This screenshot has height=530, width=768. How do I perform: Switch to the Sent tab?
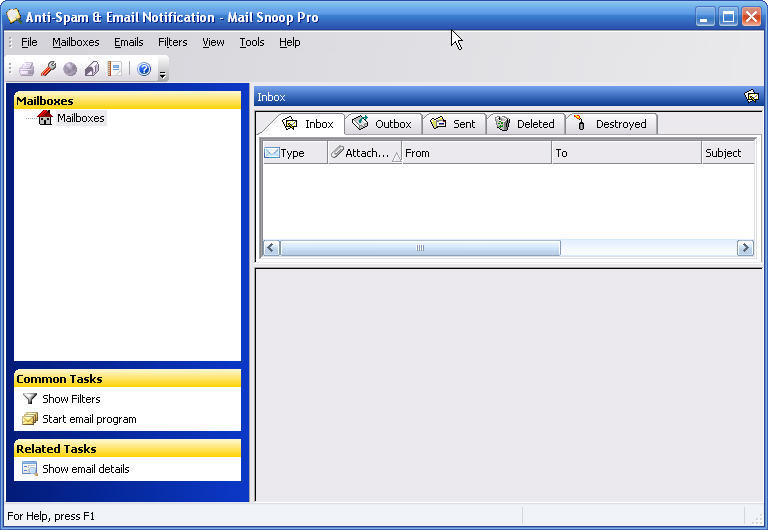point(454,123)
